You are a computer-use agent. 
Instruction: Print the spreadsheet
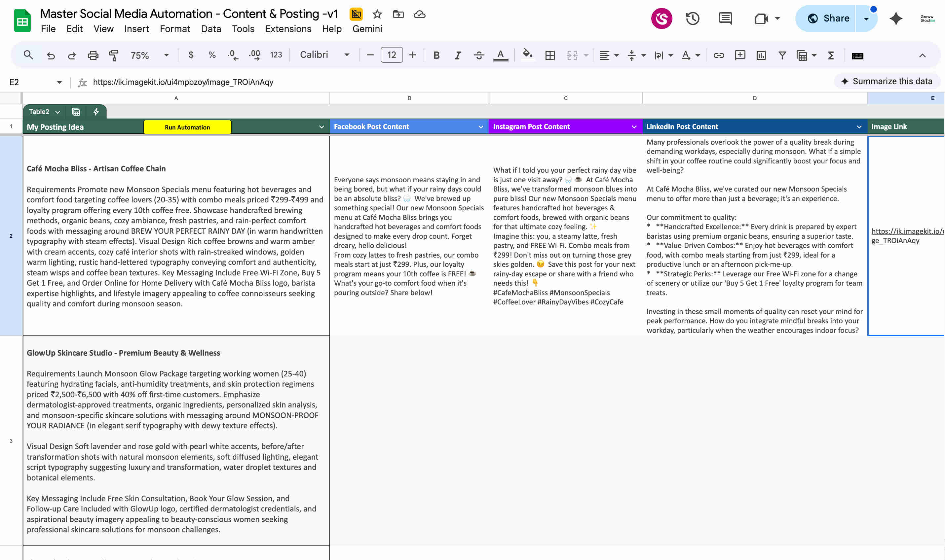tap(93, 55)
